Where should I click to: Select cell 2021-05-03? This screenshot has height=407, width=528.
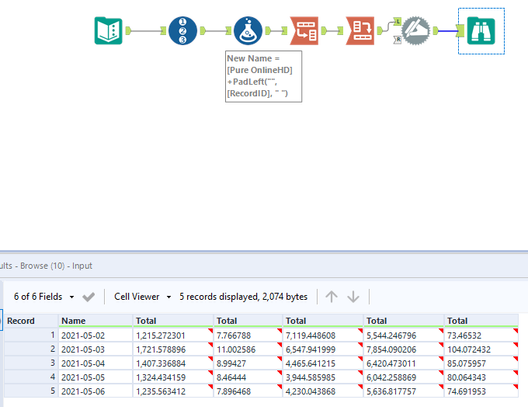pos(96,349)
